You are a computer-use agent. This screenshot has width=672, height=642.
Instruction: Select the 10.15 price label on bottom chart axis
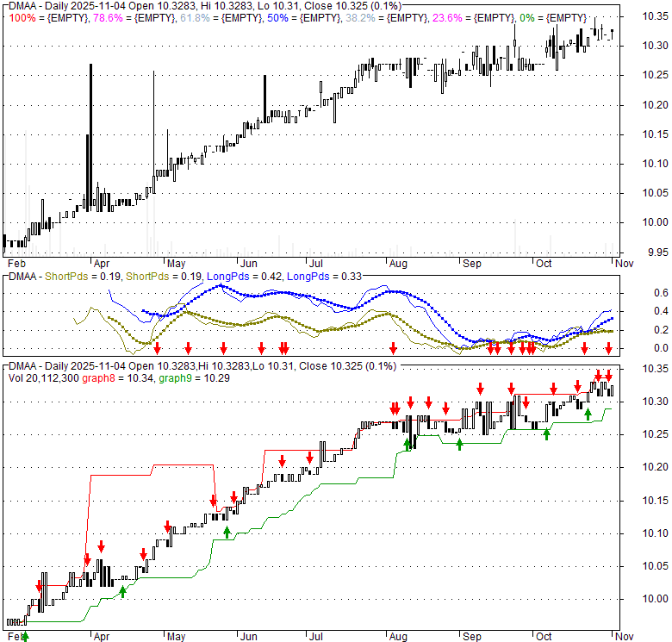tap(655, 500)
